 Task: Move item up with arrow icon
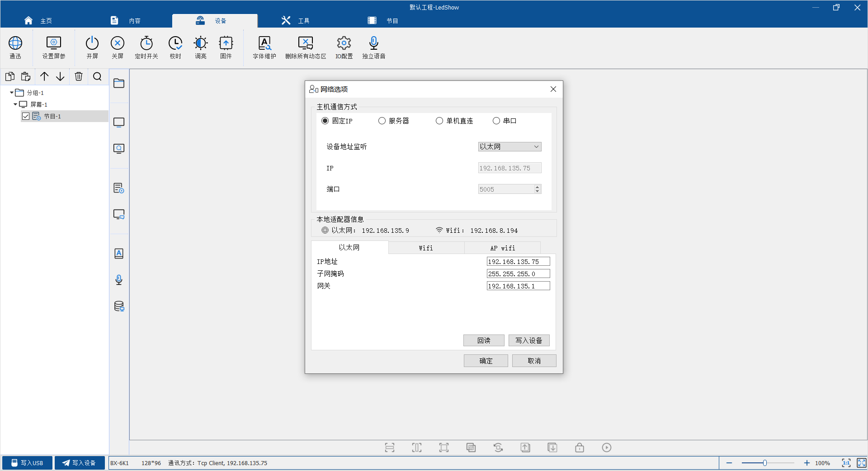coord(44,76)
